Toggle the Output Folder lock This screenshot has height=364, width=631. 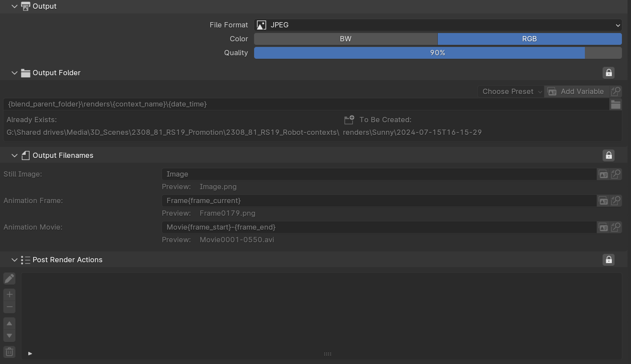[x=608, y=73]
